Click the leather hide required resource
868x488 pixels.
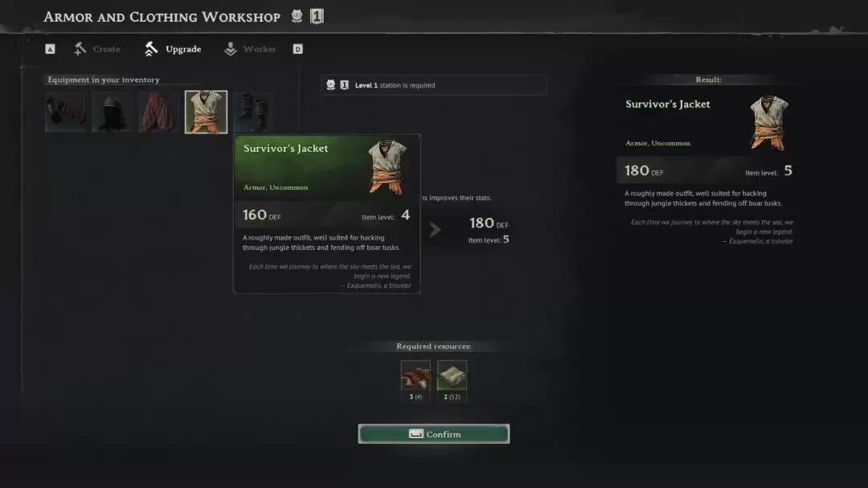click(x=416, y=375)
